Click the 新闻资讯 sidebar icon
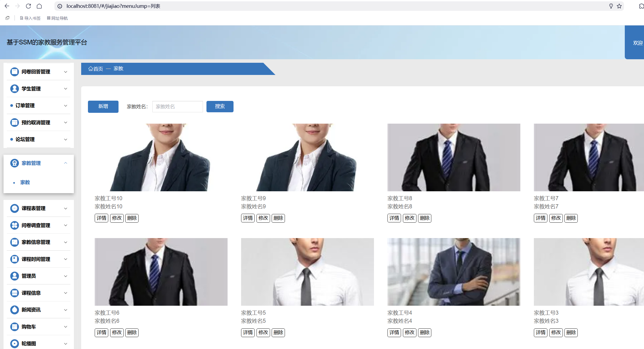 click(14, 310)
